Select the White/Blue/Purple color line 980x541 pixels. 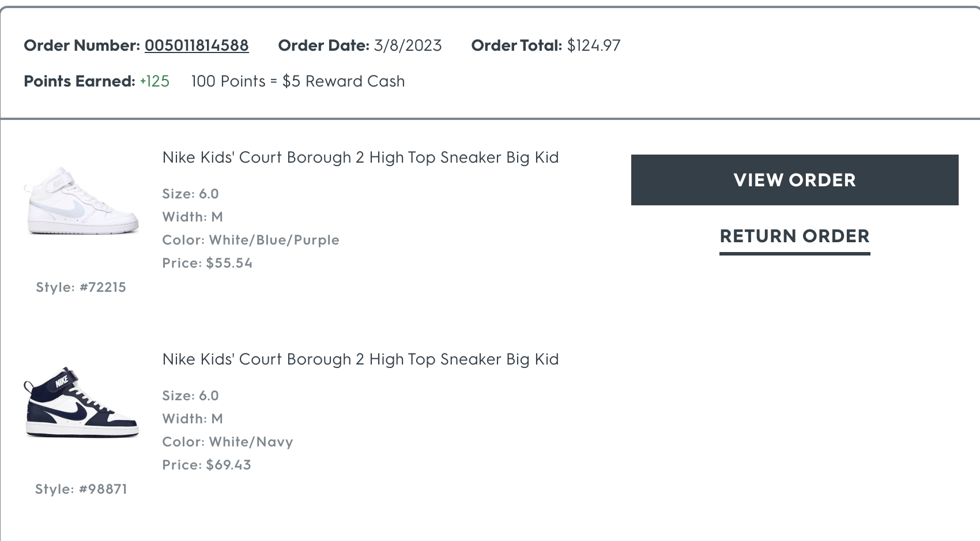point(251,240)
